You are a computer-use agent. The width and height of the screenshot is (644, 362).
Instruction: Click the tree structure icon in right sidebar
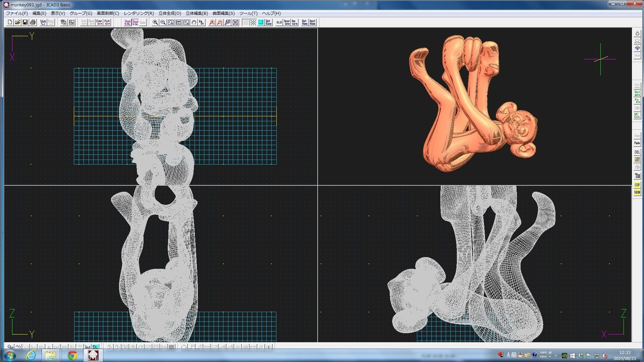[637, 176]
